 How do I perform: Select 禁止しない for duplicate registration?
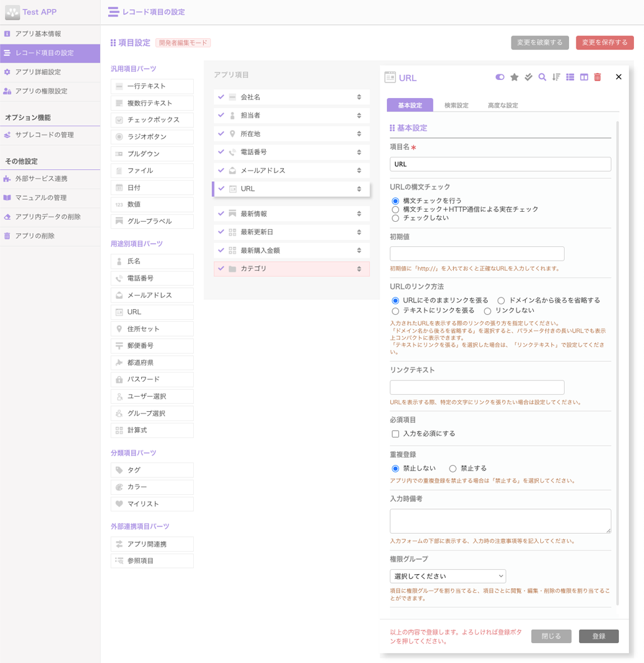(x=395, y=469)
